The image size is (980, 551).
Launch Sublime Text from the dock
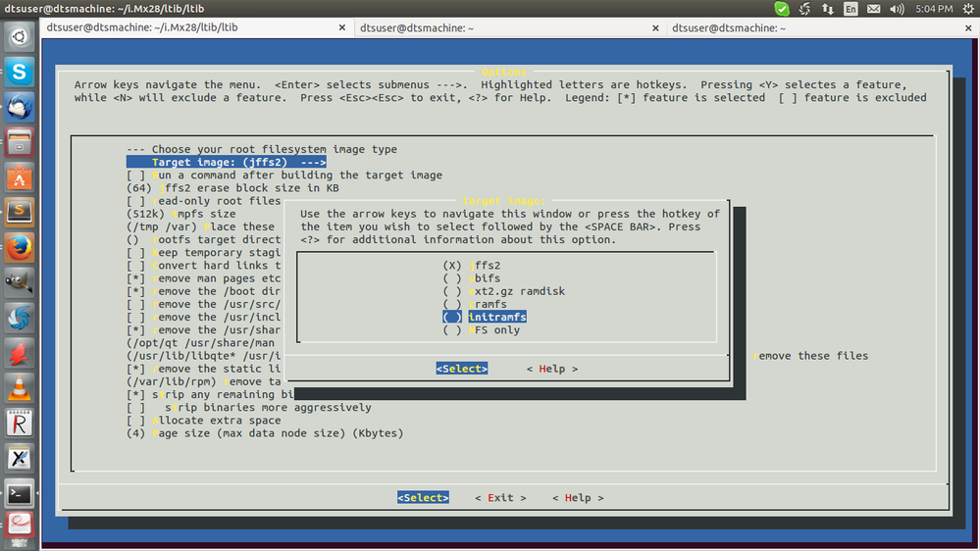point(20,213)
